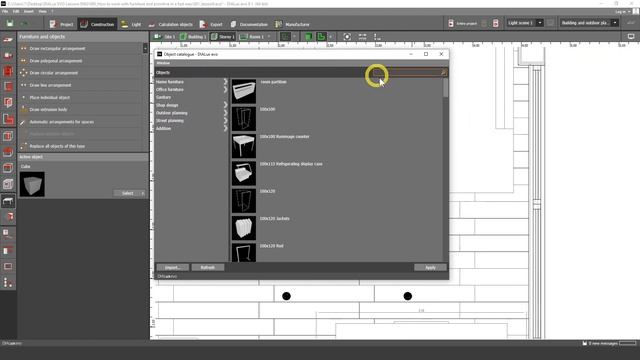640x360 pixels.
Task: Click the vertical dots icon right of dimension arrows
Action: (x=376, y=37)
